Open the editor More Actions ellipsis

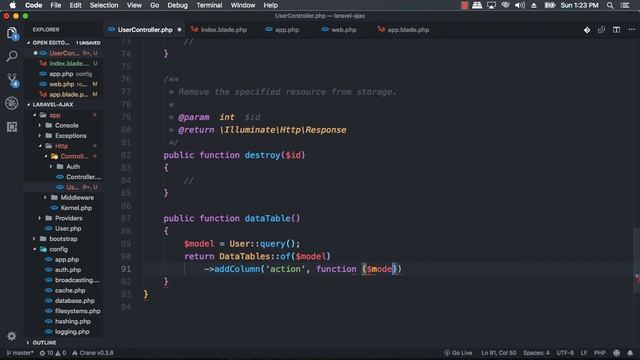(x=631, y=30)
